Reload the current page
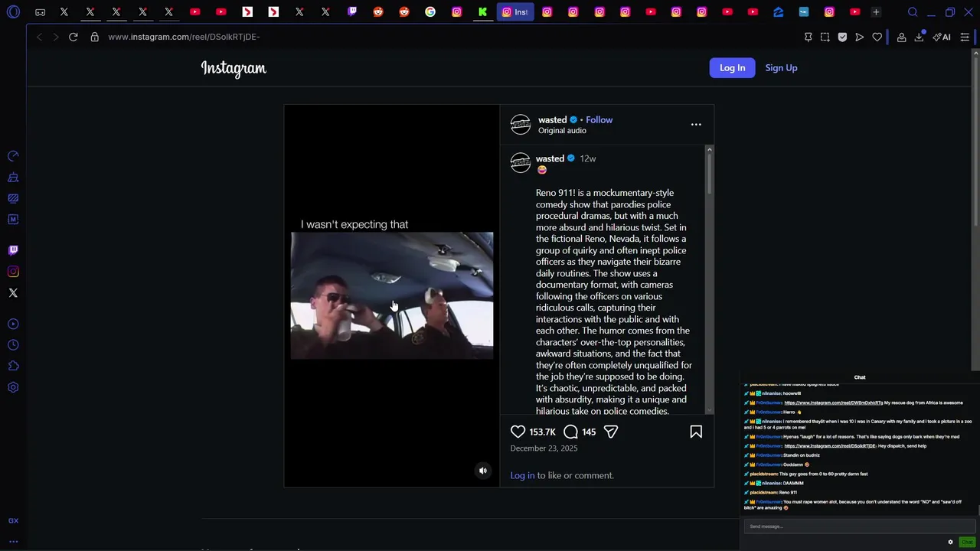 [x=73, y=37]
